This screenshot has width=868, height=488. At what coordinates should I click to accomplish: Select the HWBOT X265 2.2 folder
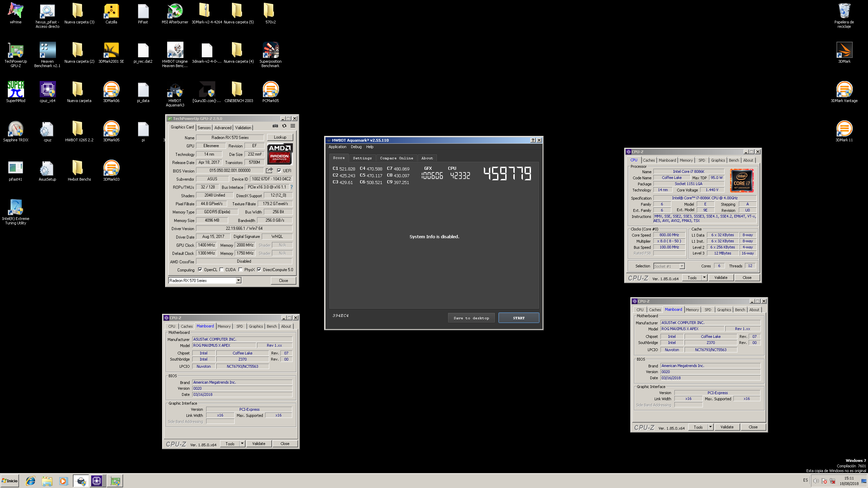point(79,131)
